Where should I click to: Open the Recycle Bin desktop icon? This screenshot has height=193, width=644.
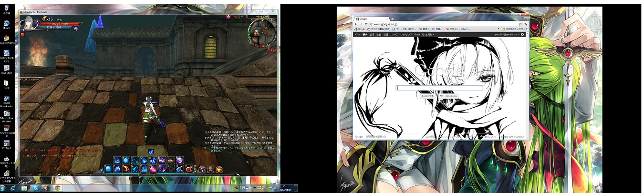coord(7,9)
